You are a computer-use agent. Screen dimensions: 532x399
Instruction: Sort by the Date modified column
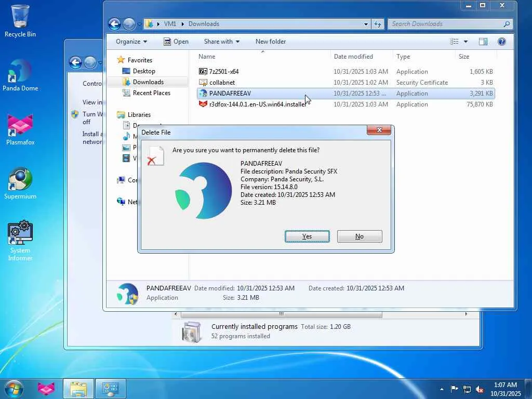(362, 57)
